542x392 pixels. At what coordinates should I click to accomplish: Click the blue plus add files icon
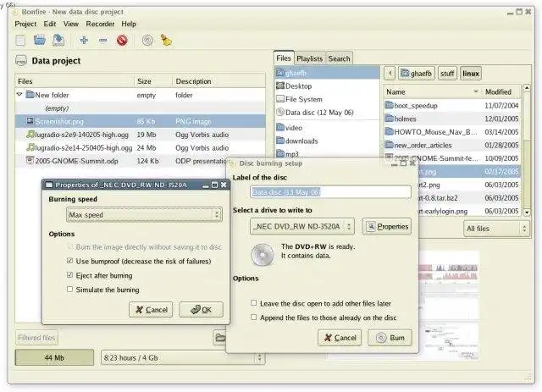tap(84, 41)
